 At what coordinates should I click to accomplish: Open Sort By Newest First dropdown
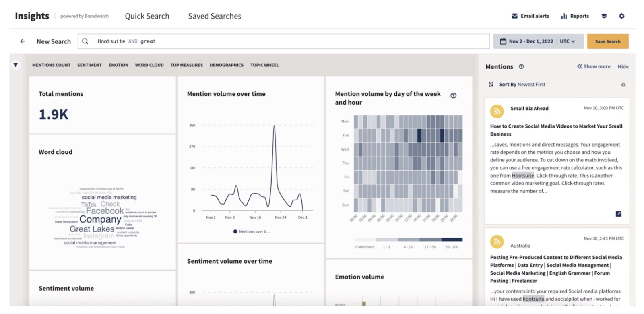(522, 85)
